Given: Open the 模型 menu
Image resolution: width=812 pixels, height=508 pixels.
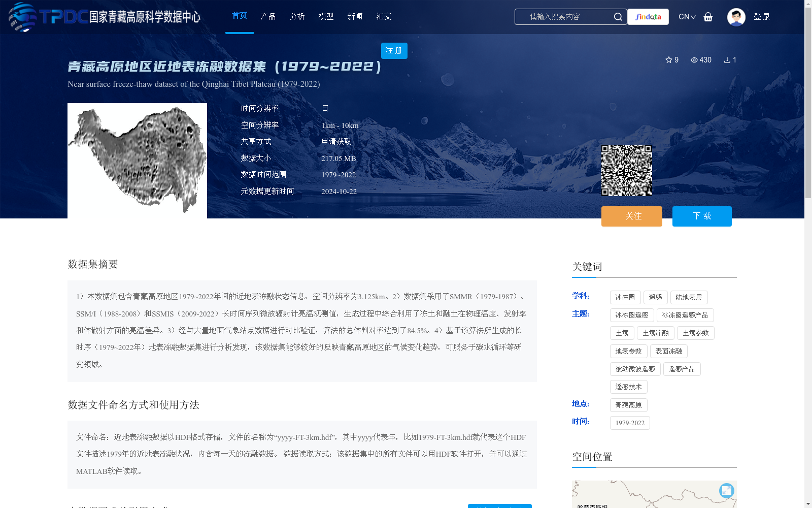Looking at the screenshot, I should tap(326, 16).
